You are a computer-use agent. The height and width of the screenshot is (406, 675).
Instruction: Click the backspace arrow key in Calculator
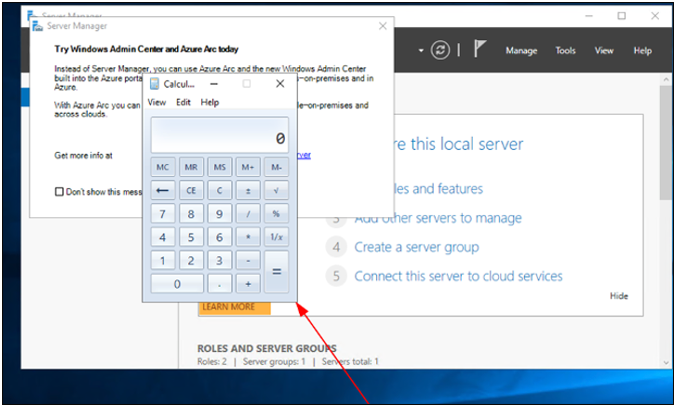click(x=163, y=190)
